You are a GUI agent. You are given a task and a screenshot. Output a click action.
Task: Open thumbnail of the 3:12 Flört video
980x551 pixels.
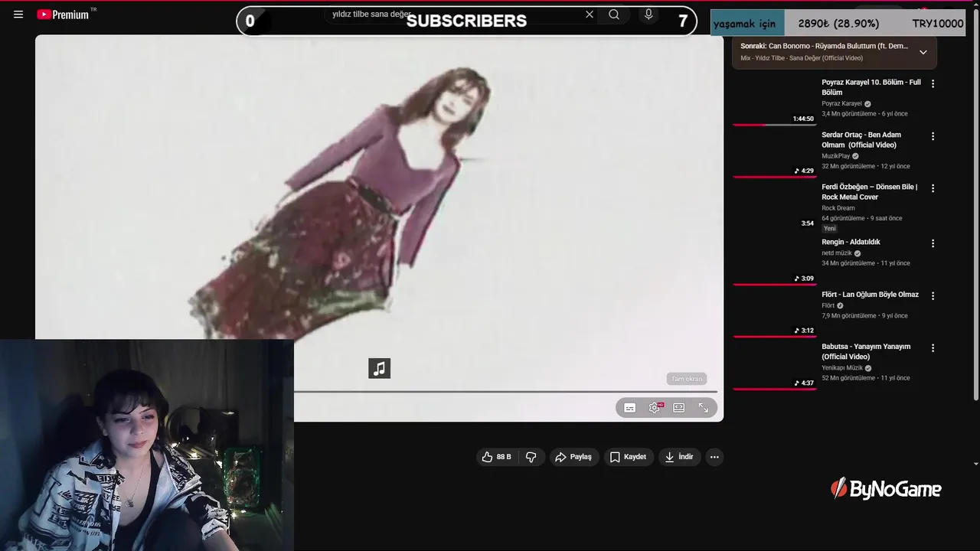(x=775, y=313)
